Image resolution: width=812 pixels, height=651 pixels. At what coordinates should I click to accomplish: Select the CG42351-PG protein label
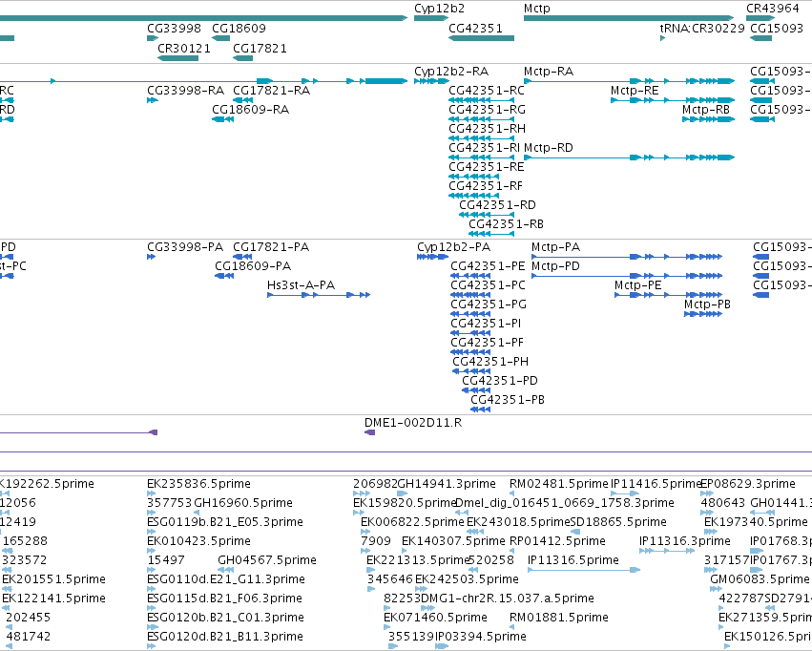[x=489, y=305]
